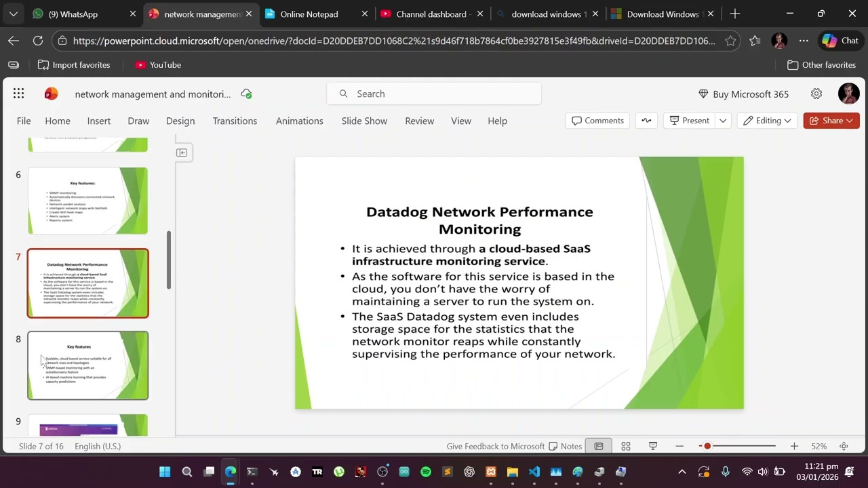Open the Slide Show tab

[x=364, y=121]
